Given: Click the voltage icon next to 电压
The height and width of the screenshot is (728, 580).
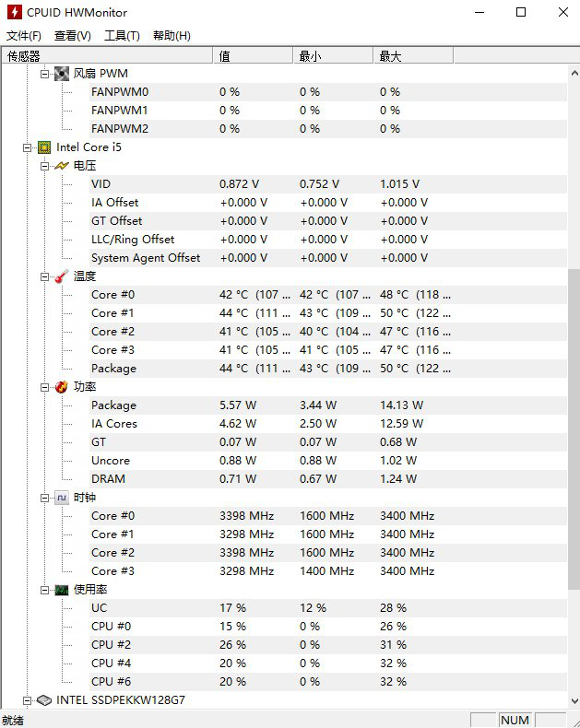Looking at the screenshot, I should [62, 166].
